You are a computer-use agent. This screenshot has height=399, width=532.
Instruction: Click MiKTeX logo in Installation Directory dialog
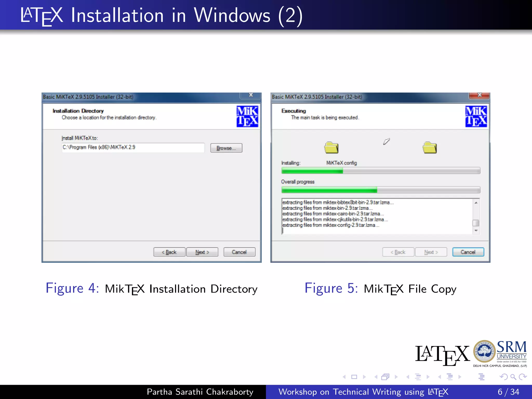(x=247, y=116)
